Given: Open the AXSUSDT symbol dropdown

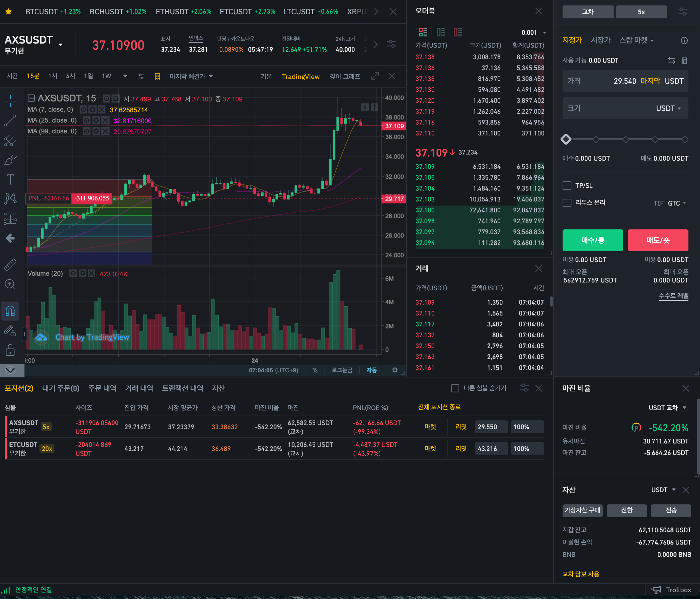Looking at the screenshot, I should point(61,45).
